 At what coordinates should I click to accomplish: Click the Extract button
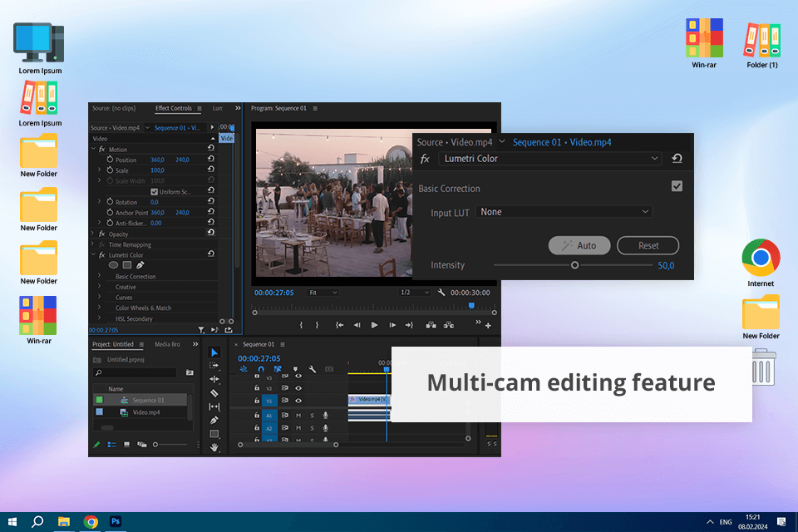449,325
